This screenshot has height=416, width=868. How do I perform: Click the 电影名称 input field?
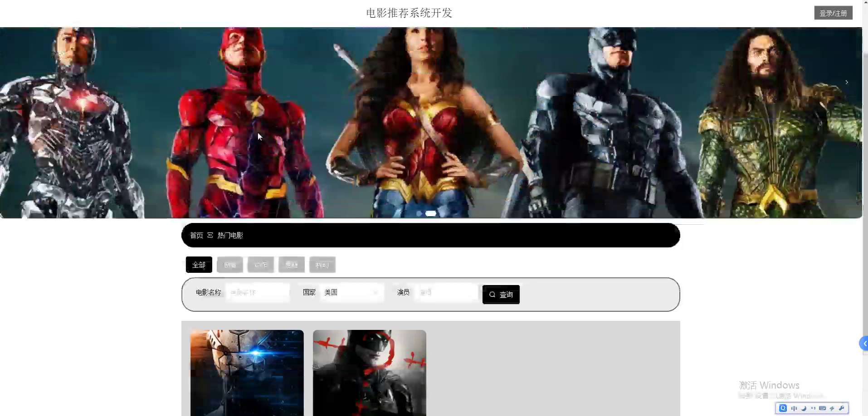[x=258, y=292]
